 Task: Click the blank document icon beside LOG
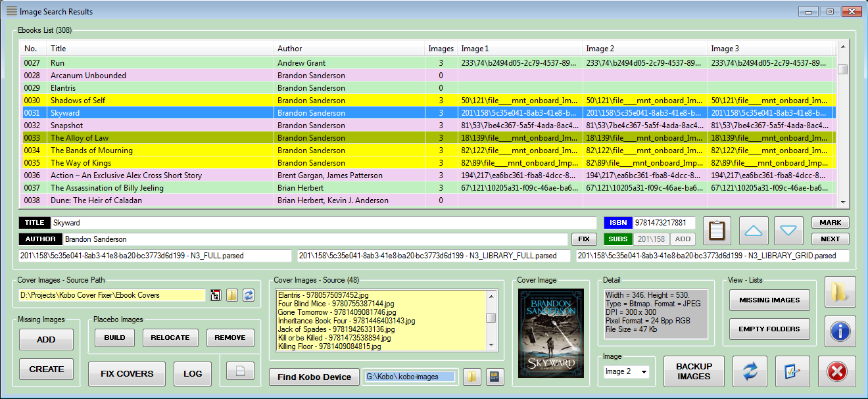click(x=240, y=371)
